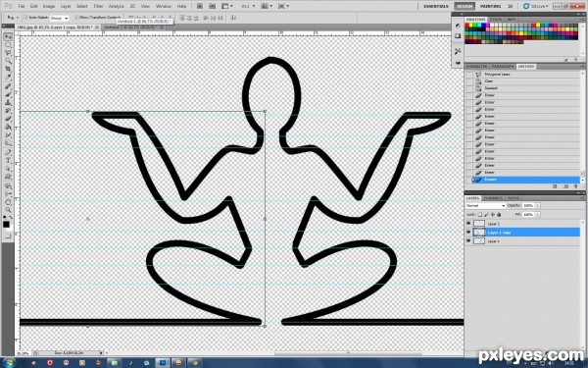Switch to the Styles tab
Screen dimensions: 588x368
point(496,20)
